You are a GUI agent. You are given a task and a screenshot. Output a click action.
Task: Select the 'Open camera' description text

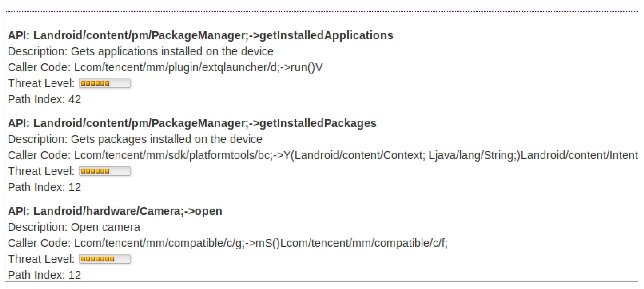coord(105,227)
